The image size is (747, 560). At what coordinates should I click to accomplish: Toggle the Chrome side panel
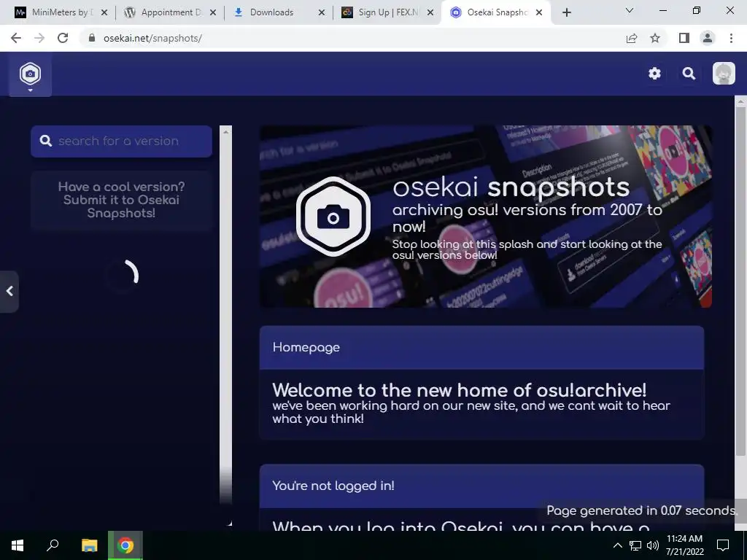point(684,38)
